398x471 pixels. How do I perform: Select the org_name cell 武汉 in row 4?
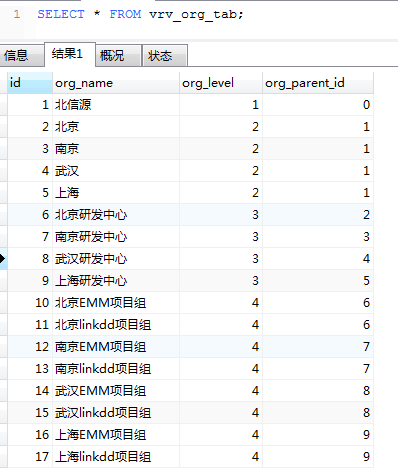[x=116, y=171]
